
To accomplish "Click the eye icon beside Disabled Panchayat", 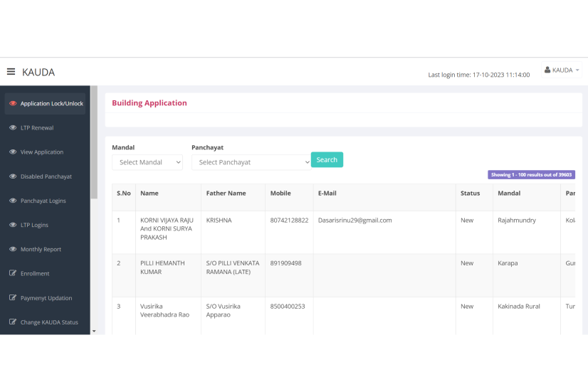I will tap(13, 176).
